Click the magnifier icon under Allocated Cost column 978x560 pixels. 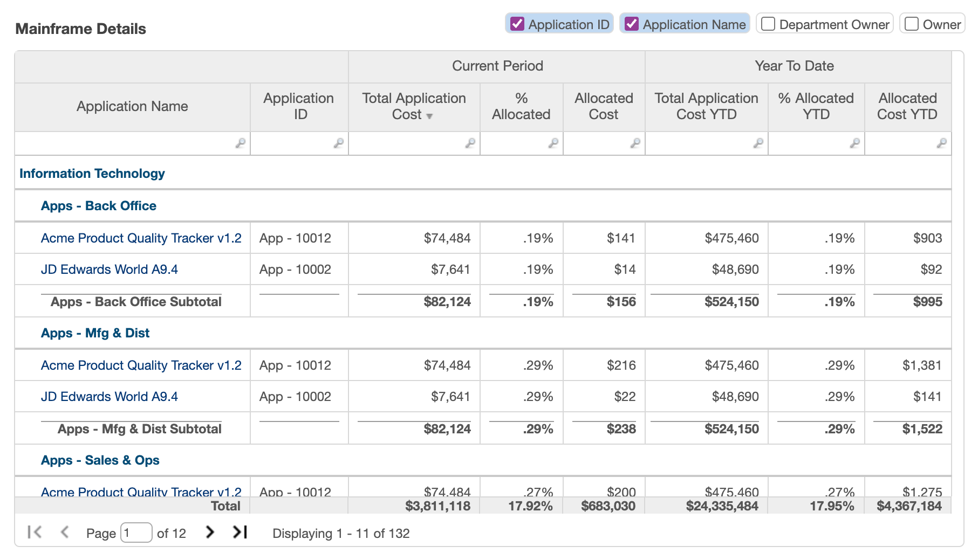635,143
